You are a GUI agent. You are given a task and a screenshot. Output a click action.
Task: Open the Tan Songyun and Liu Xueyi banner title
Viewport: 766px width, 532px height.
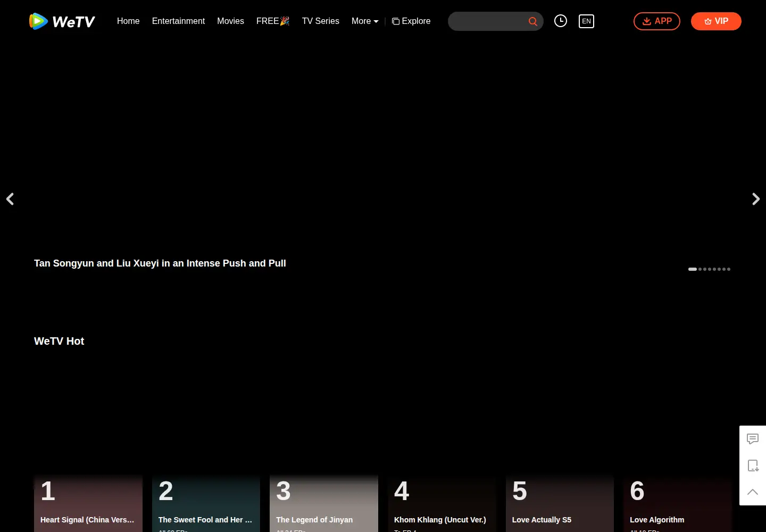tap(160, 263)
